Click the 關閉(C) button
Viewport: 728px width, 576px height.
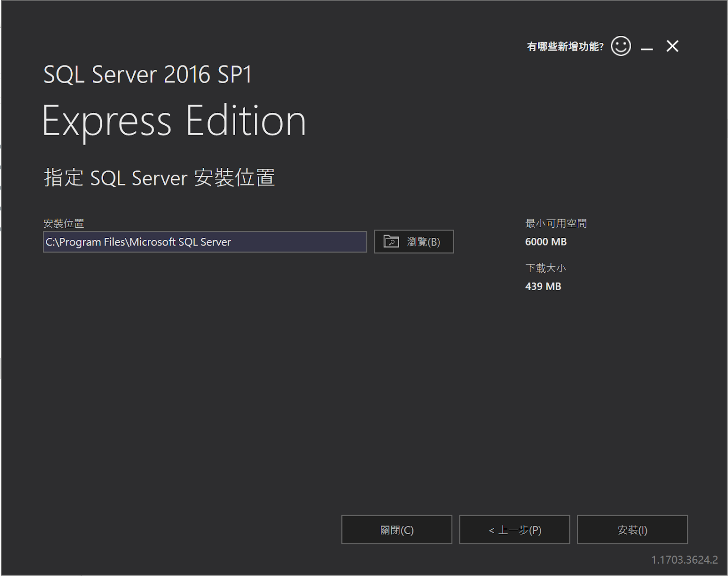(397, 530)
